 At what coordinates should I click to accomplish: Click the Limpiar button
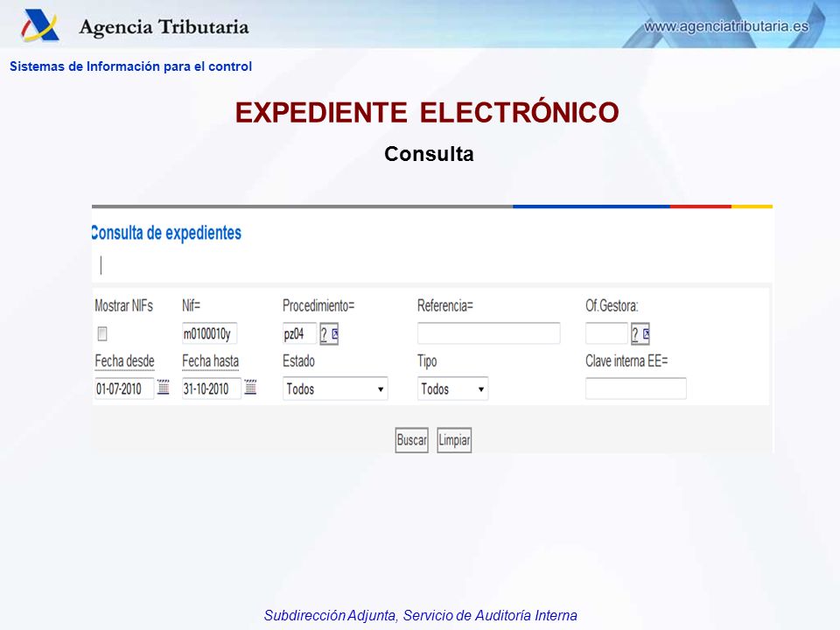tap(454, 440)
